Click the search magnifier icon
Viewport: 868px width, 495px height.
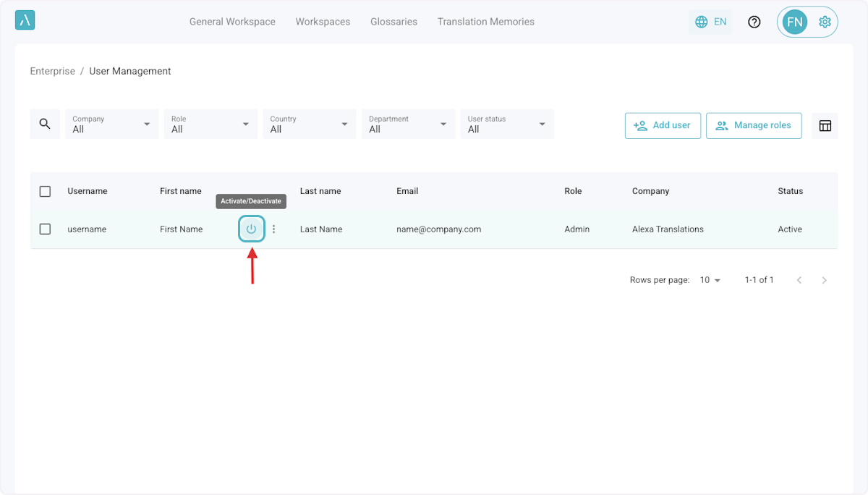(x=45, y=124)
